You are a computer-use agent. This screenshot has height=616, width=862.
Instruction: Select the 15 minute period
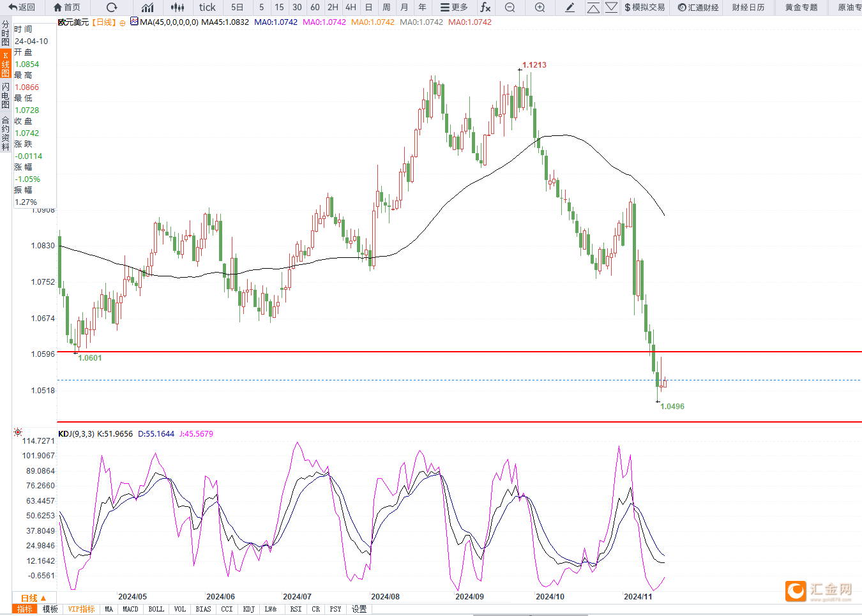279,7
